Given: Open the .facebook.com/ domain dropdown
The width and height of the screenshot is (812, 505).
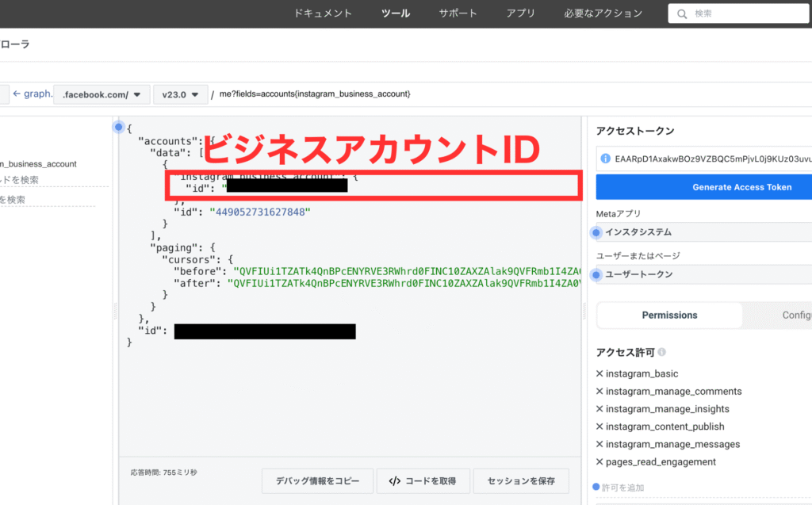Looking at the screenshot, I should click(101, 95).
